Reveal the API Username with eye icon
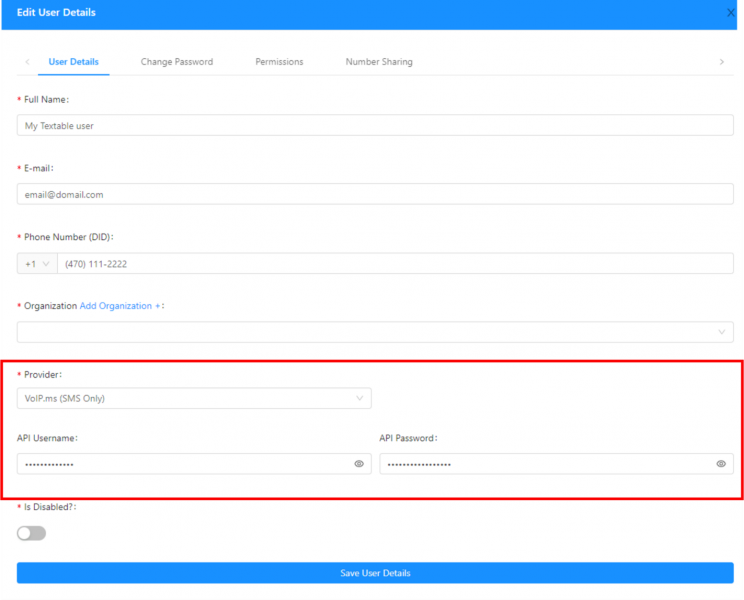 359,464
